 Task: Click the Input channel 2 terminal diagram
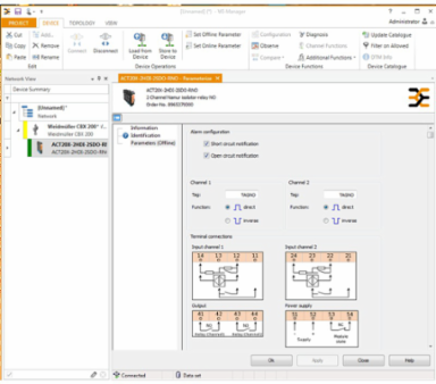point(321,276)
